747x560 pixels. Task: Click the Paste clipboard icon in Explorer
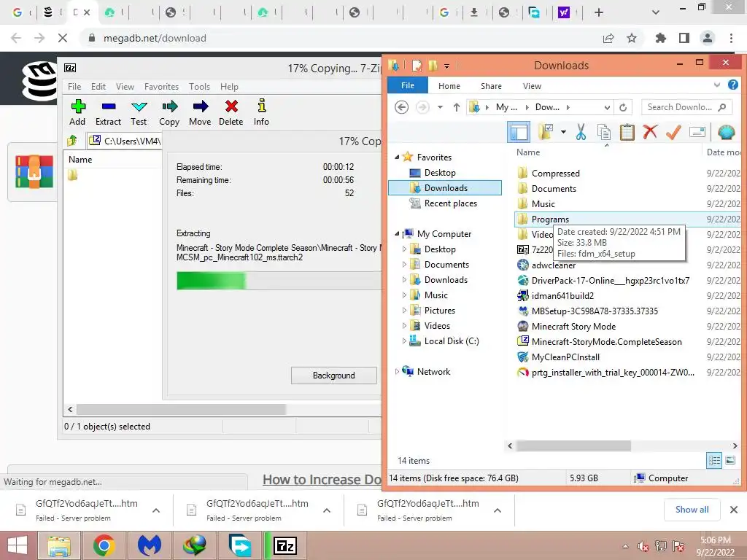[x=627, y=132]
